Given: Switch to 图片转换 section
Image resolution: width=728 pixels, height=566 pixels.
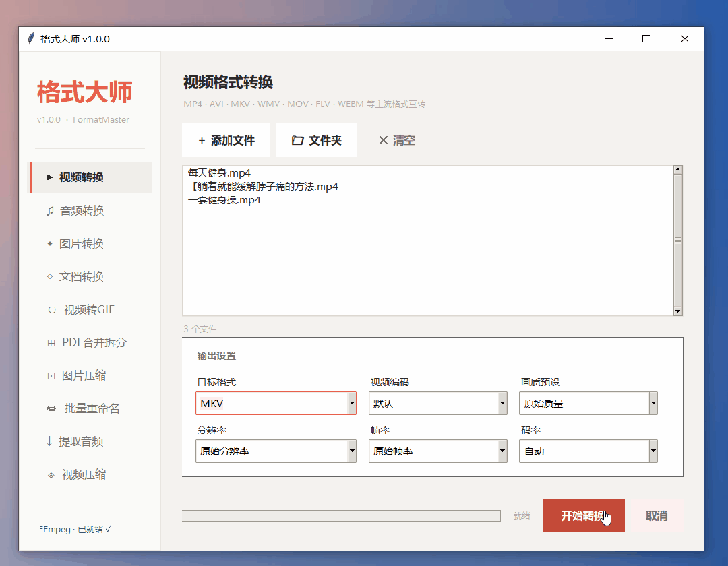Looking at the screenshot, I should [x=91, y=243].
